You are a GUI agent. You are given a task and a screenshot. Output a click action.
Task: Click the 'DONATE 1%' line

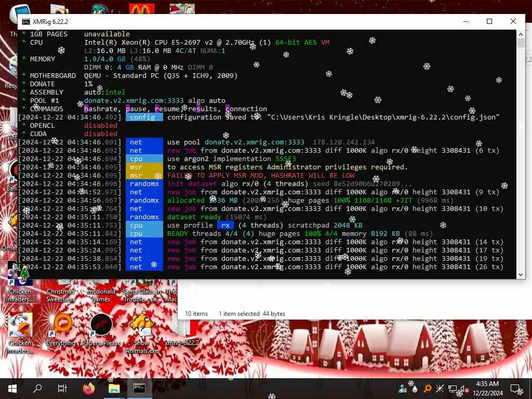tap(58, 84)
